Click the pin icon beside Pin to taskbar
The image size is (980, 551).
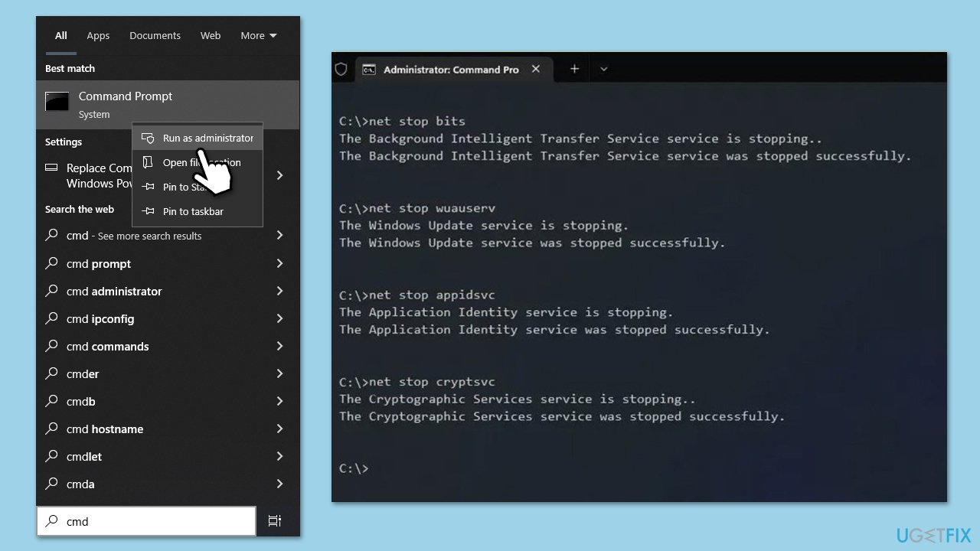tap(148, 211)
